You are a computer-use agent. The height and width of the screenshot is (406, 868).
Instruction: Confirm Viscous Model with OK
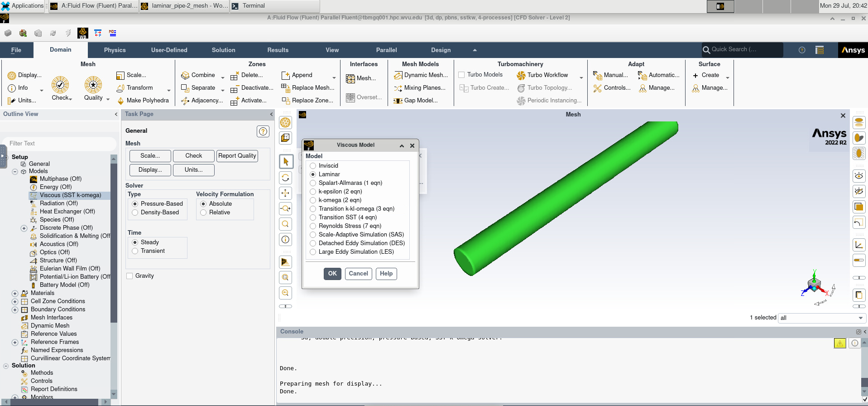click(332, 274)
